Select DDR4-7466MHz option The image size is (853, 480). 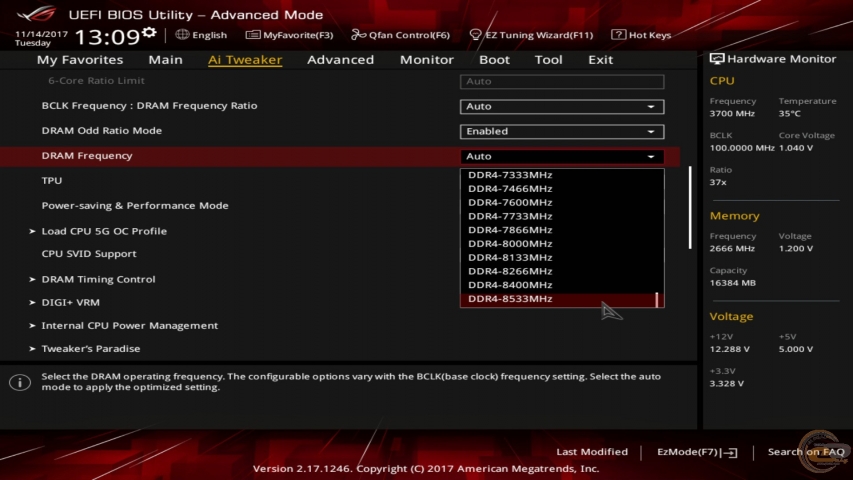coord(562,188)
